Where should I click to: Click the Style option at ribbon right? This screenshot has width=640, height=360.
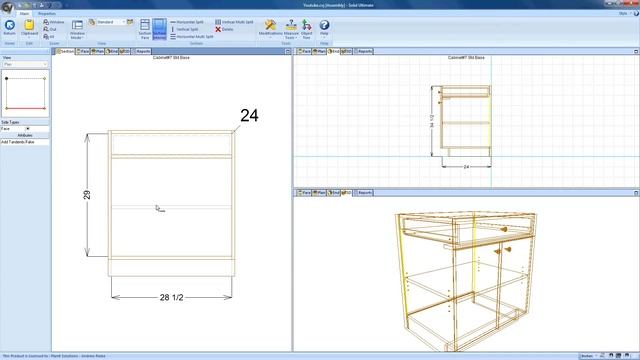click(x=623, y=13)
